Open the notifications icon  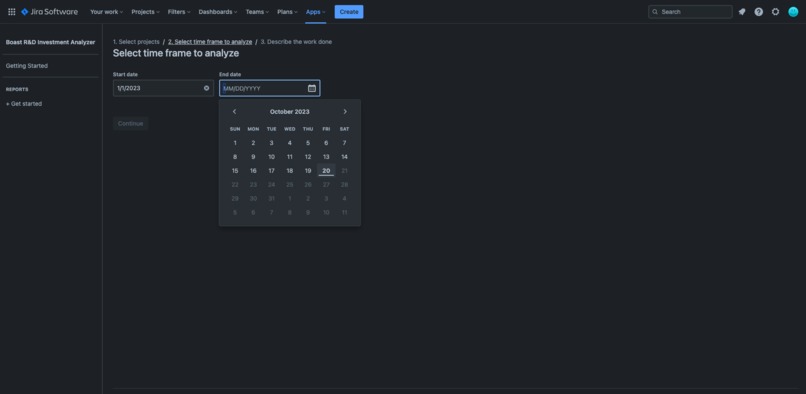pyautogui.click(x=742, y=12)
